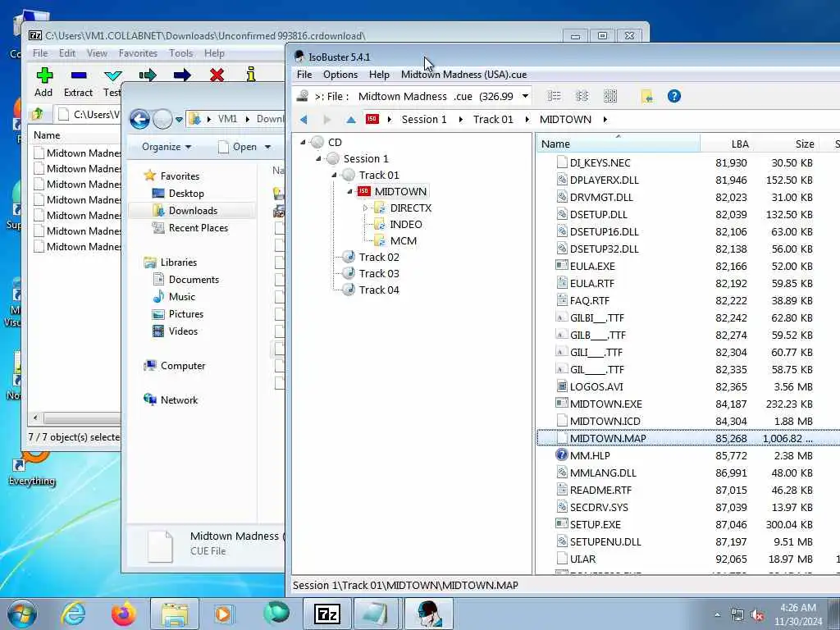Select Network in Explorer navigation pane
The height and width of the screenshot is (630, 840).
click(x=179, y=400)
